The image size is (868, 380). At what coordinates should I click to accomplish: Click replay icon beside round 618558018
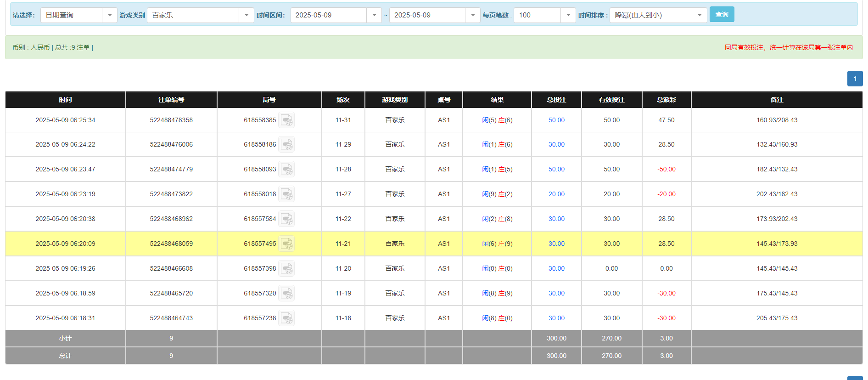[x=286, y=194]
